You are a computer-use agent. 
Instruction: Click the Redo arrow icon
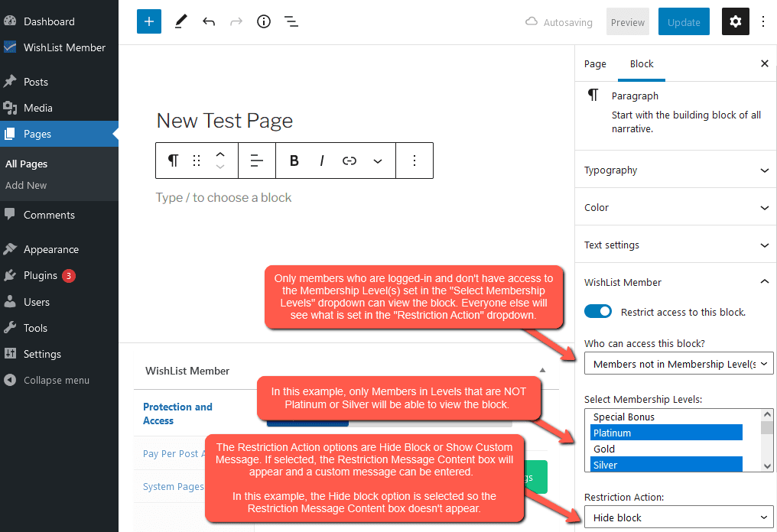coord(236,21)
